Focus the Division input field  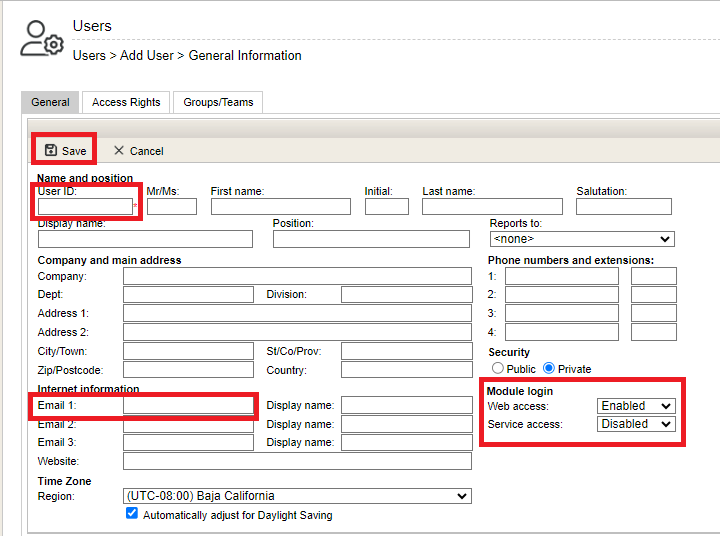coord(407,294)
